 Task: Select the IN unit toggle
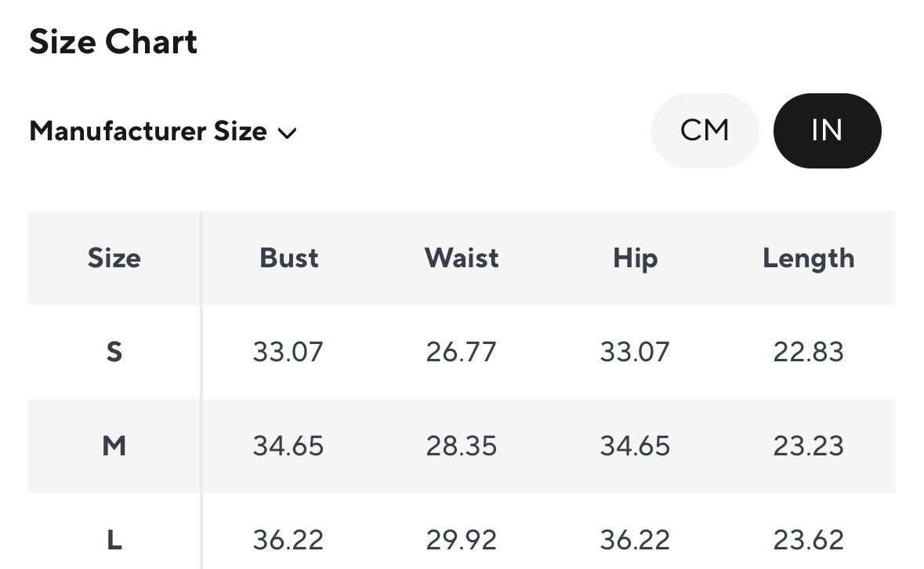827,130
